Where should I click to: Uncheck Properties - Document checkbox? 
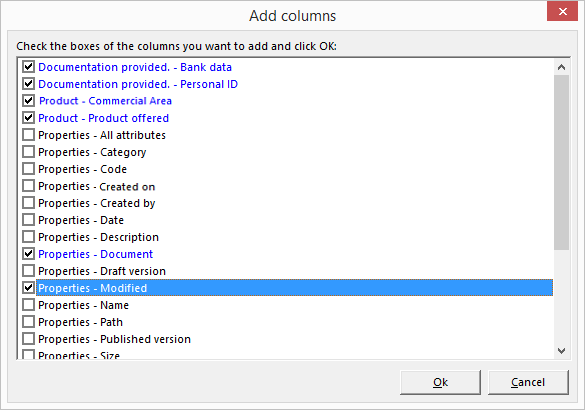click(28, 254)
